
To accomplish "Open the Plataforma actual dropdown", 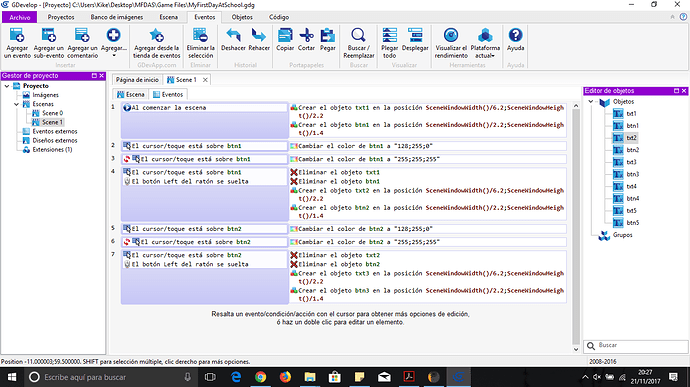I will pyautogui.click(x=485, y=43).
